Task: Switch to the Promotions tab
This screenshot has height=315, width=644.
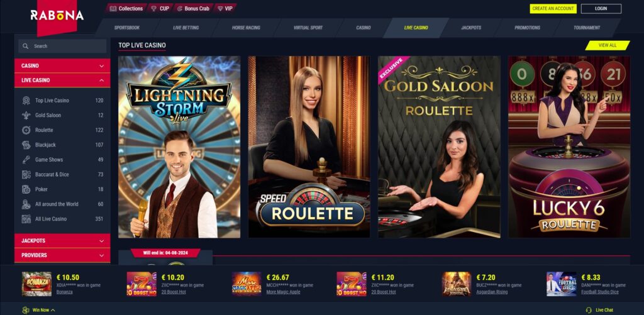Action: pos(528,28)
